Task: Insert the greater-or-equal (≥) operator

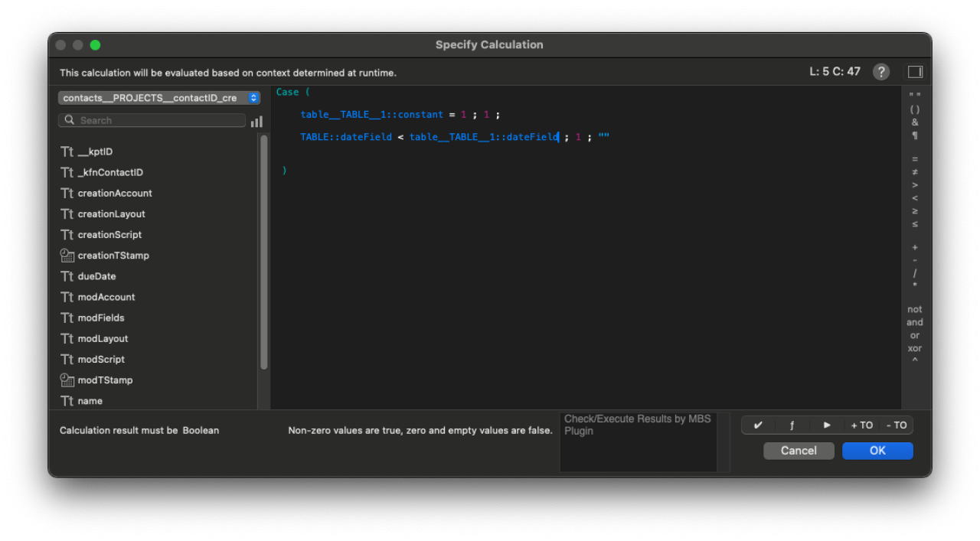Action: 915,211
